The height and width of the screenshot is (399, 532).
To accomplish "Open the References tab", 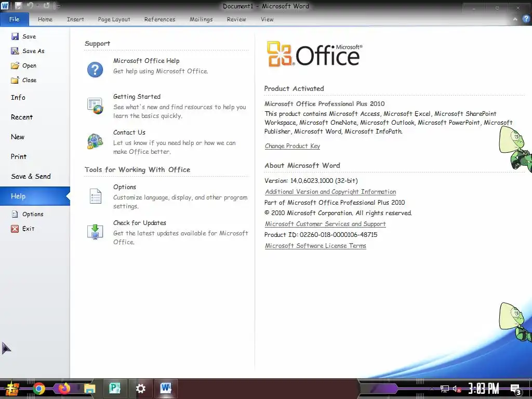I will coord(160,19).
